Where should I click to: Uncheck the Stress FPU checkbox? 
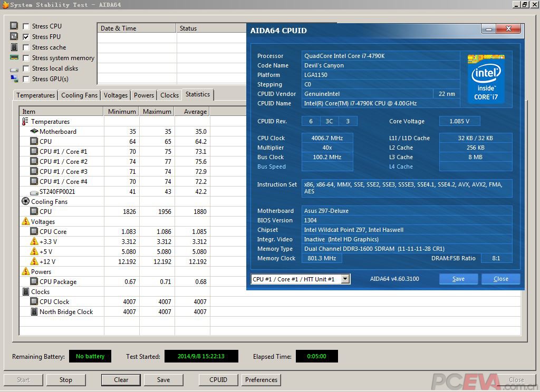[26, 37]
